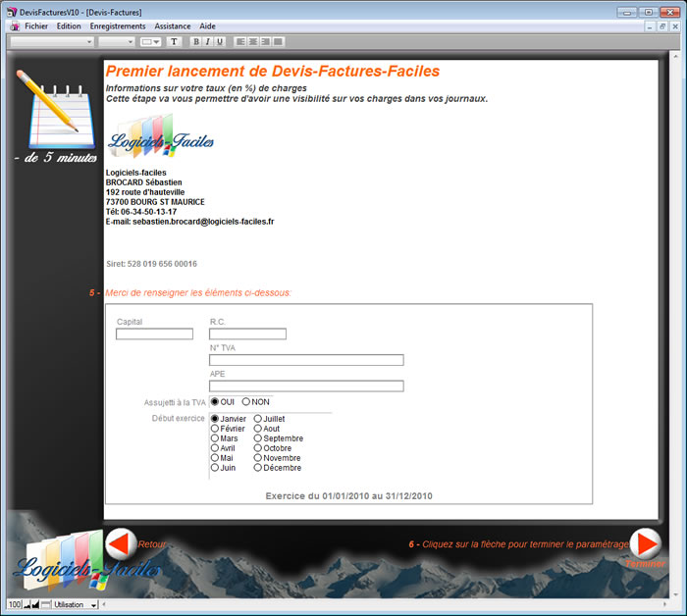Select Avril as start month
The image size is (687, 616).
point(215,448)
